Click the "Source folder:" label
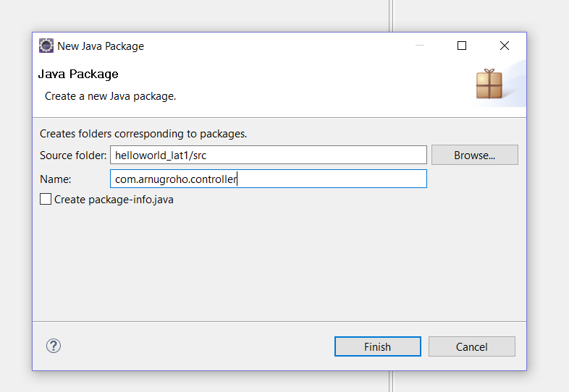 (73, 155)
